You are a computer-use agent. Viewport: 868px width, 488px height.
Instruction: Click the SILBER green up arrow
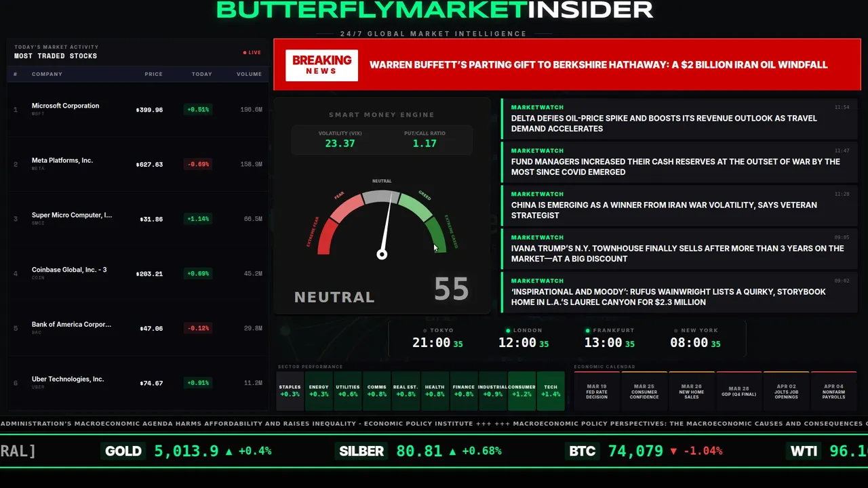[x=453, y=451]
